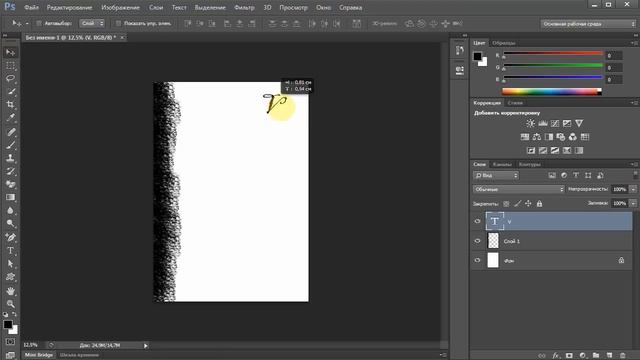Viewport: 640px width, 360px height.
Task: Switch to the Каналы tab
Action: (x=502, y=164)
